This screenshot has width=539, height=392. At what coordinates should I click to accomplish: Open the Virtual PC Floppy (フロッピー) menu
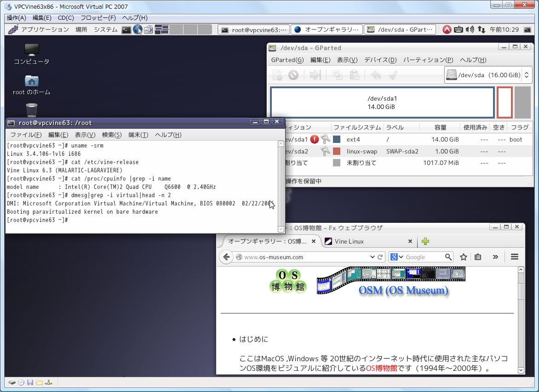click(x=98, y=18)
